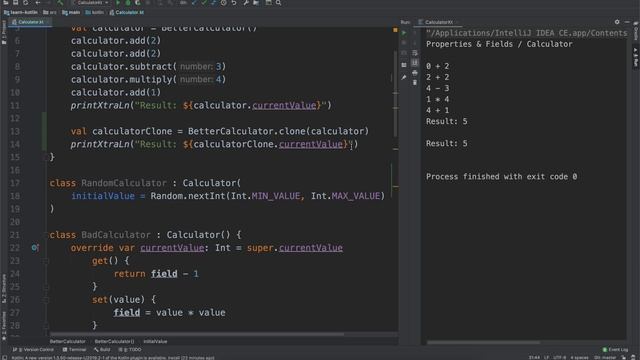Viewport: 640px width, 360px height.
Task: Click the rollback/undo VCS icon
Action: click(x=234, y=3)
